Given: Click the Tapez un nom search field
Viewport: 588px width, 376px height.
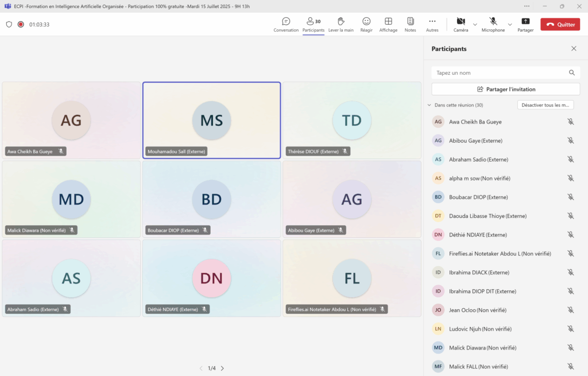Looking at the screenshot, I should coord(500,73).
